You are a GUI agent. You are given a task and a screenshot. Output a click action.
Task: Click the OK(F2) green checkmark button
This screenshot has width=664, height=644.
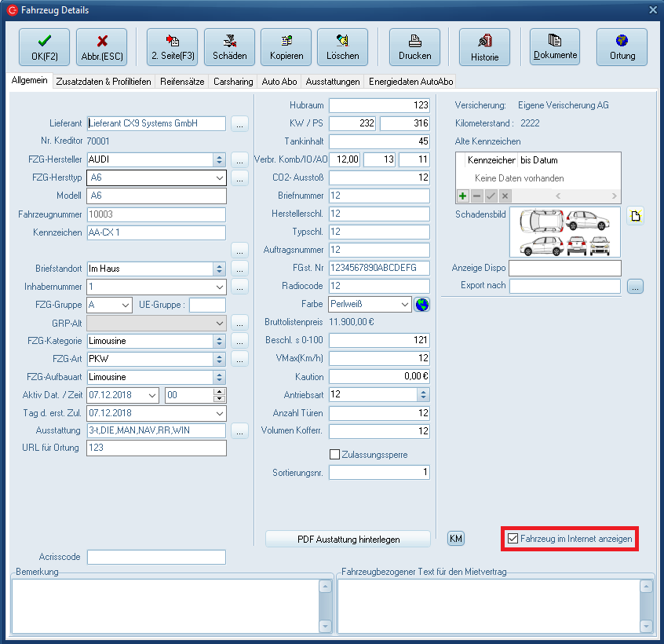click(x=44, y=47)
